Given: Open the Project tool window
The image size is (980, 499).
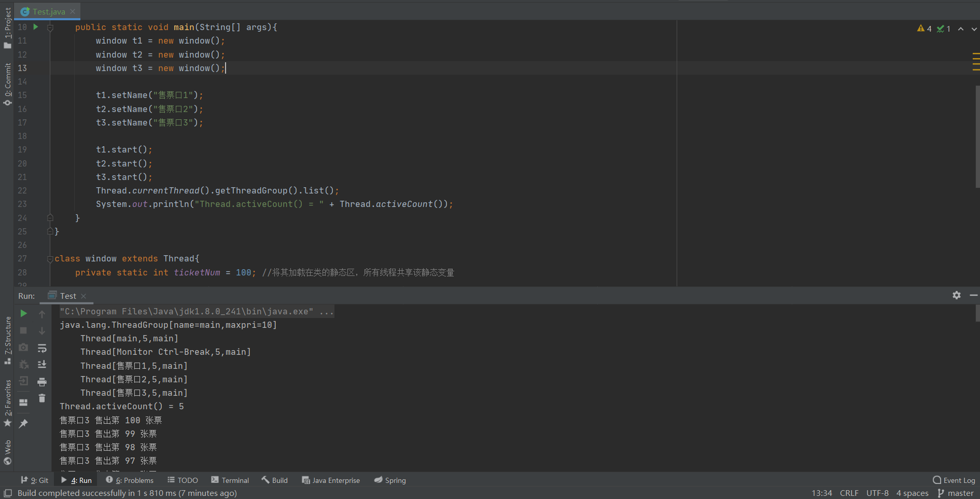Looking at the screenshot, I should click(7, 29).
